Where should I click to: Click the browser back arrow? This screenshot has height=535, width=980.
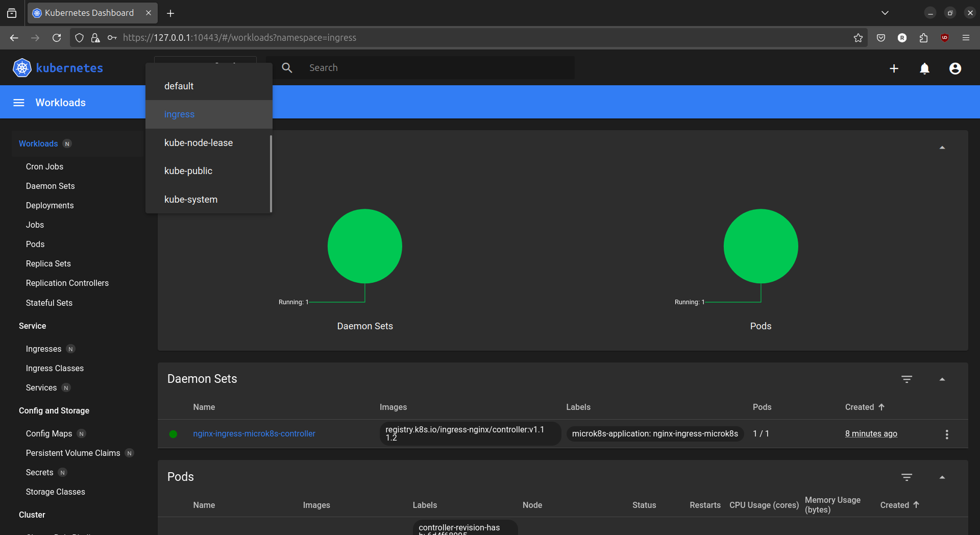(x=14, y=38)
